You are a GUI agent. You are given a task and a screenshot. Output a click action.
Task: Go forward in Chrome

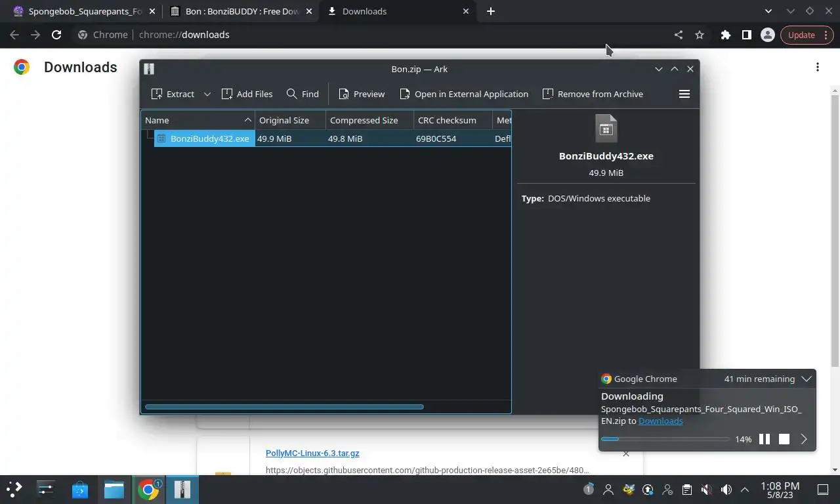[x=35, y=35]
